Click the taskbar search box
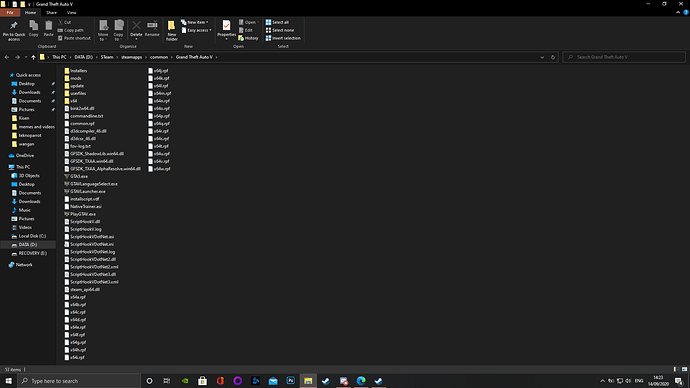The image size is (690, 388). coord(79,381)
